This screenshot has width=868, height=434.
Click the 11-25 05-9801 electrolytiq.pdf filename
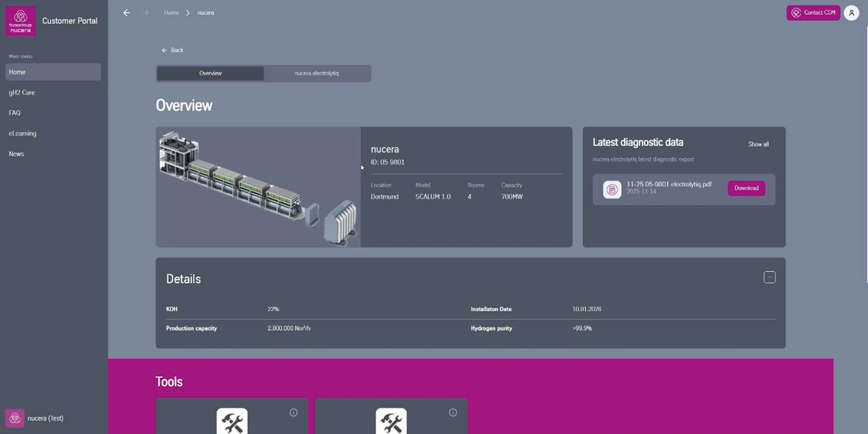pos(669,184)
